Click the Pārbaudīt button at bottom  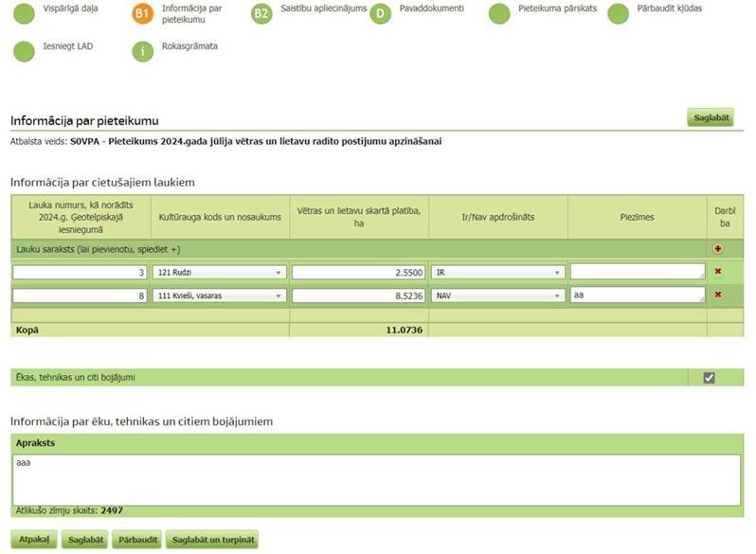point(136,540)
